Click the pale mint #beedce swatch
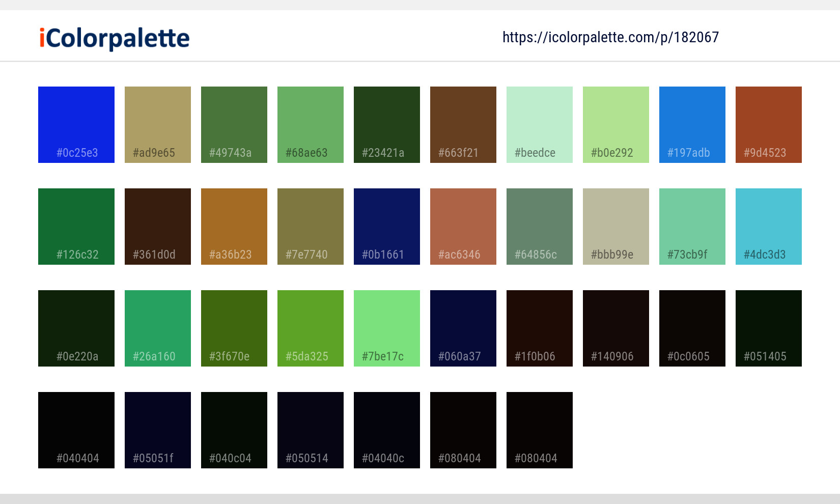Screen dimensions: 840x504 [539, 124]
